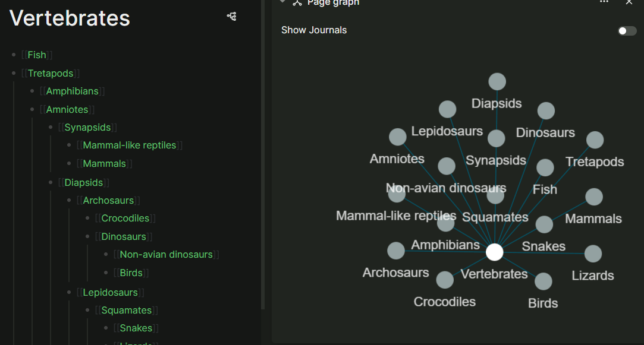Select the Vertebrates center node in graph
This screenshot has height=345, width=644.
click(x=494, y=252)
